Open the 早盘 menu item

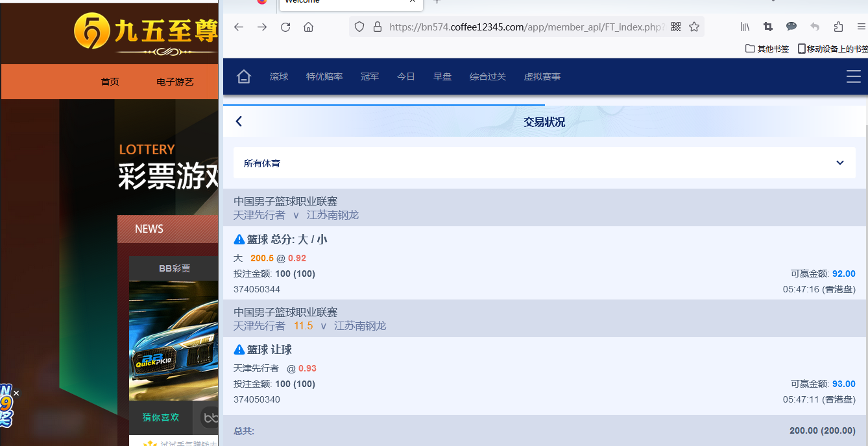pyautogui.click(x=442, y=76)
